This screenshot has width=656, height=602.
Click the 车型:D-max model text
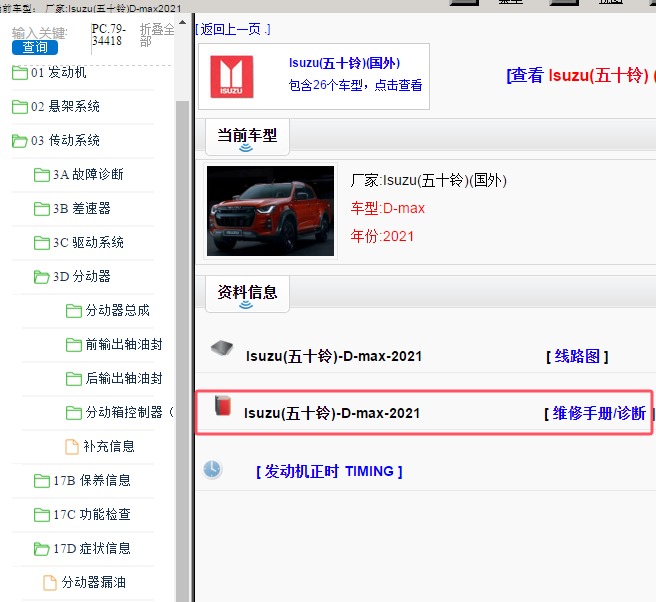[x=388, y=208]
